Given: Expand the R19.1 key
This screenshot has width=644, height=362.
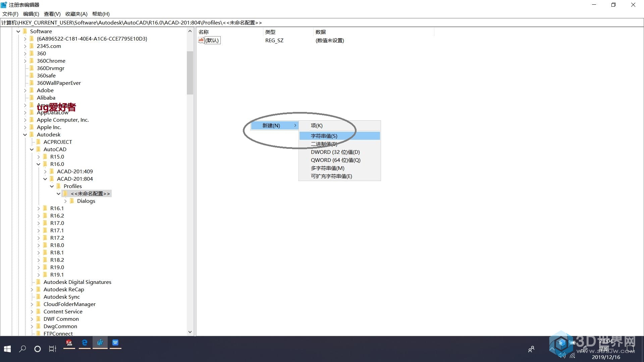Looking at the screenshot, I should coord(38,275).
